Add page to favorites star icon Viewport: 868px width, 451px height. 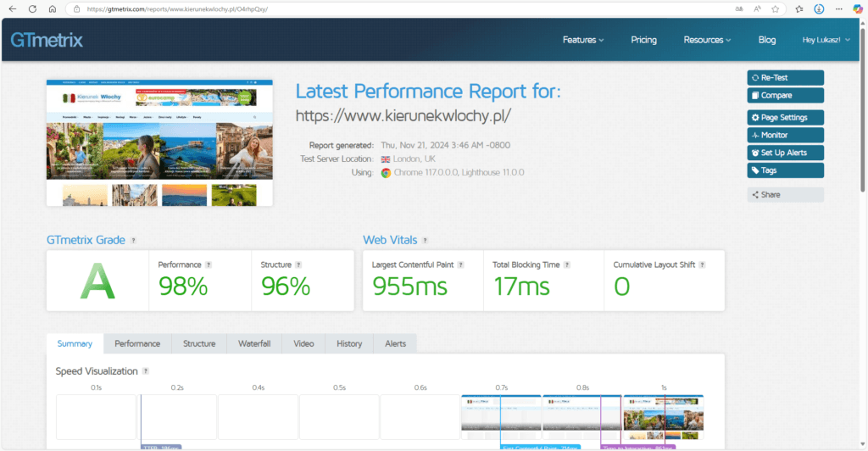(775, 8)
